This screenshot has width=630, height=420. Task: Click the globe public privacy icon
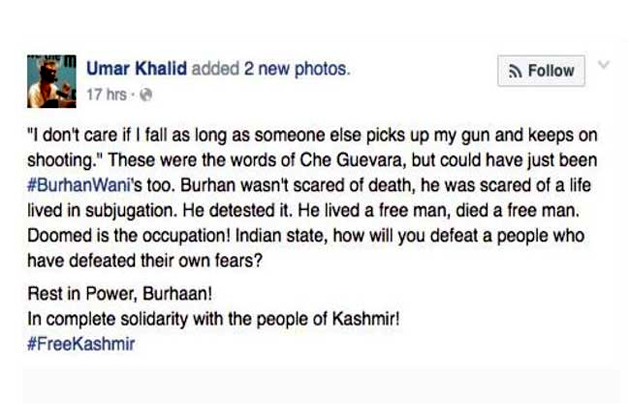[146, 96]
